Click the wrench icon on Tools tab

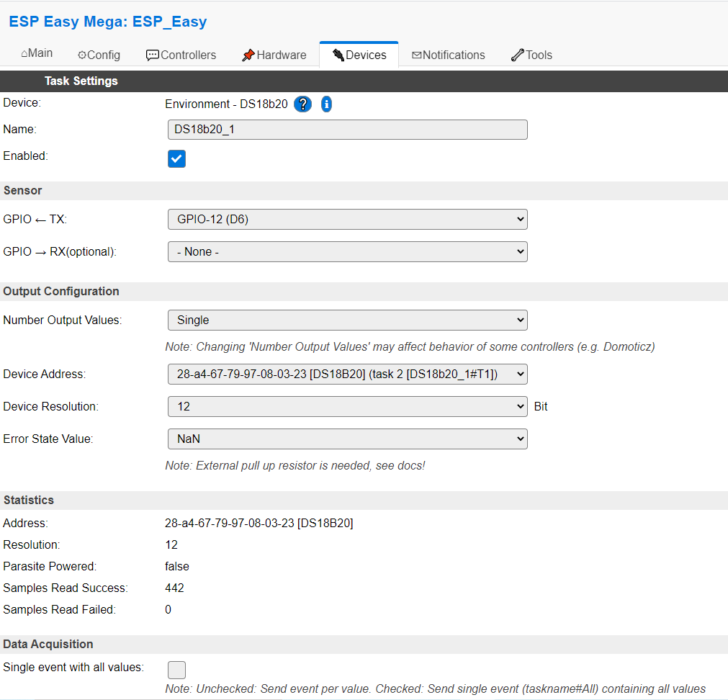[x=517, y=55]
